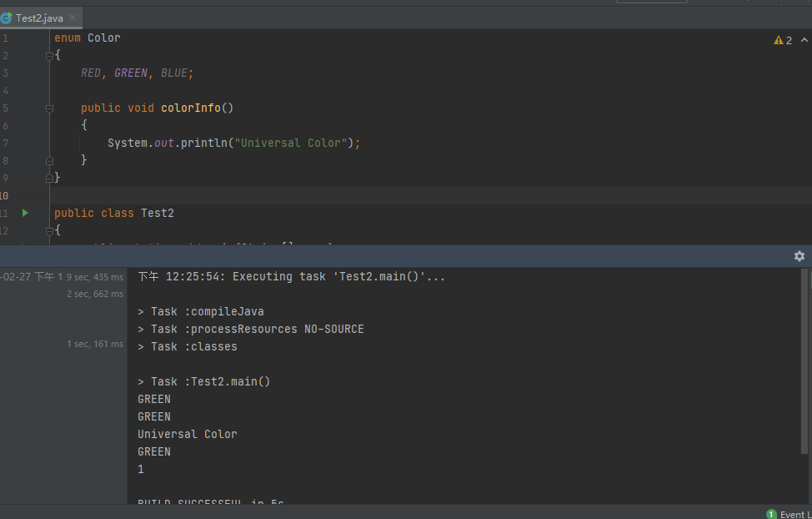Click the "Universal Color" string literal in code
This screenshot has width=812, height=519.
click(290, 143)
